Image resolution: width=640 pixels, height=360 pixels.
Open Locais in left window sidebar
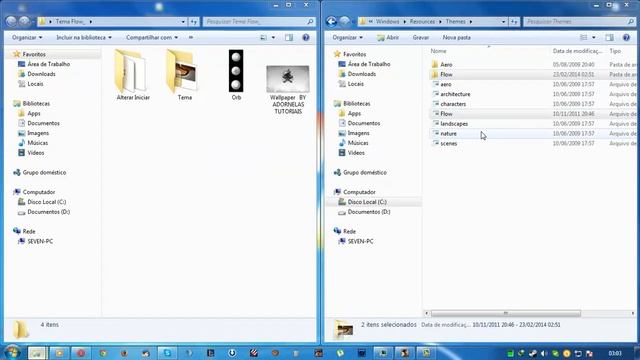(35, 84)
